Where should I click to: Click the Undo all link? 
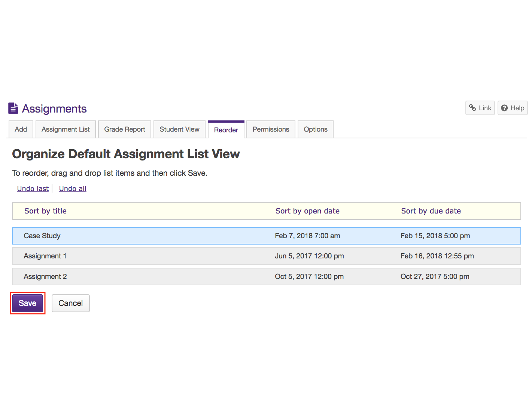click(72, 188)
